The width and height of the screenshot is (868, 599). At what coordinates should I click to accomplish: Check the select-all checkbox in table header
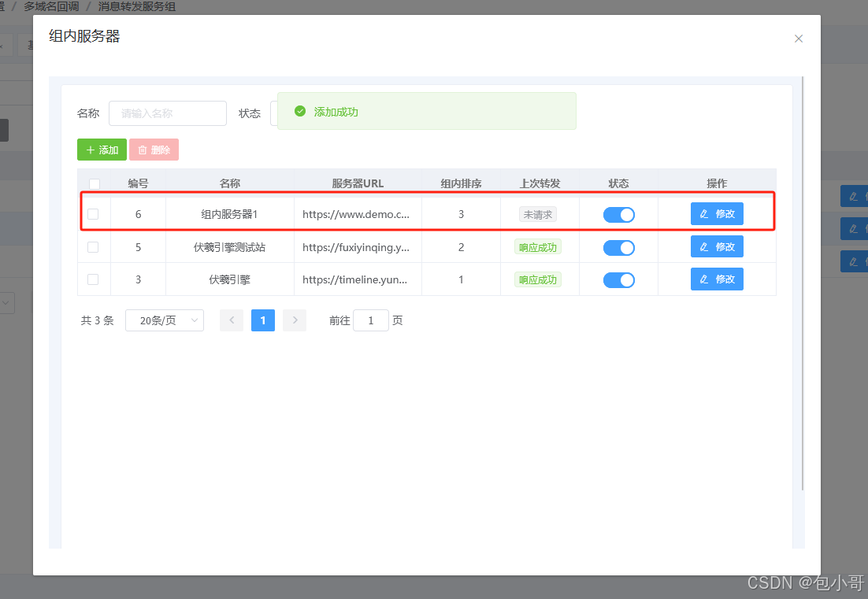[93, 183]
